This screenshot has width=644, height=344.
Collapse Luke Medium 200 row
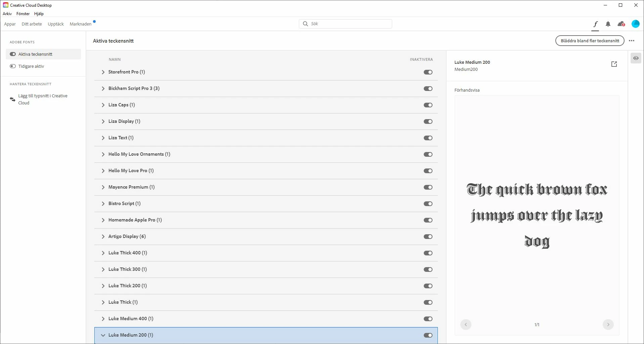click(x=103, y=335)
